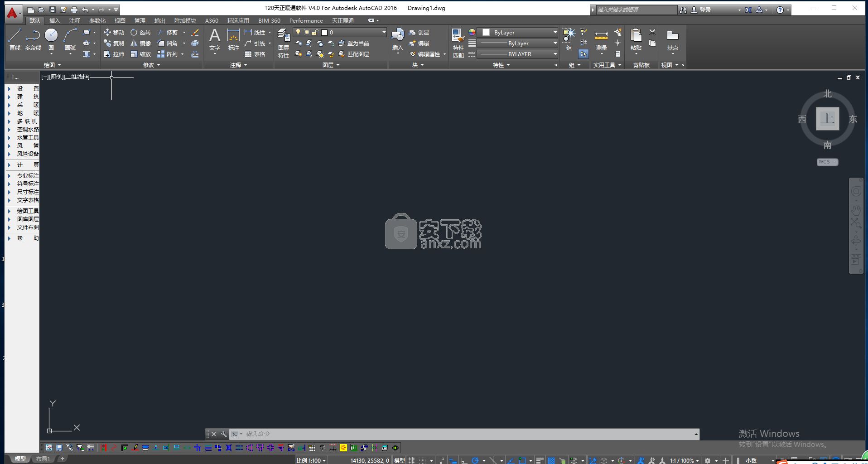Toggle group selection mode in 组 panel

[583, 54]
